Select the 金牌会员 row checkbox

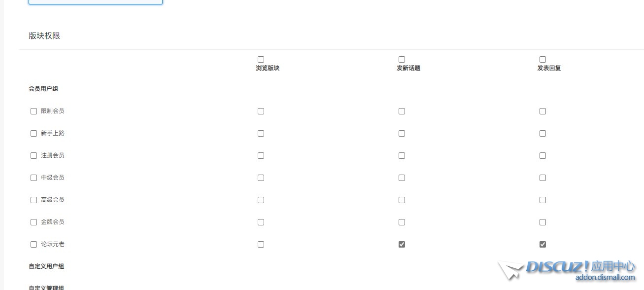pyautogui.click(x=34, y=222)
